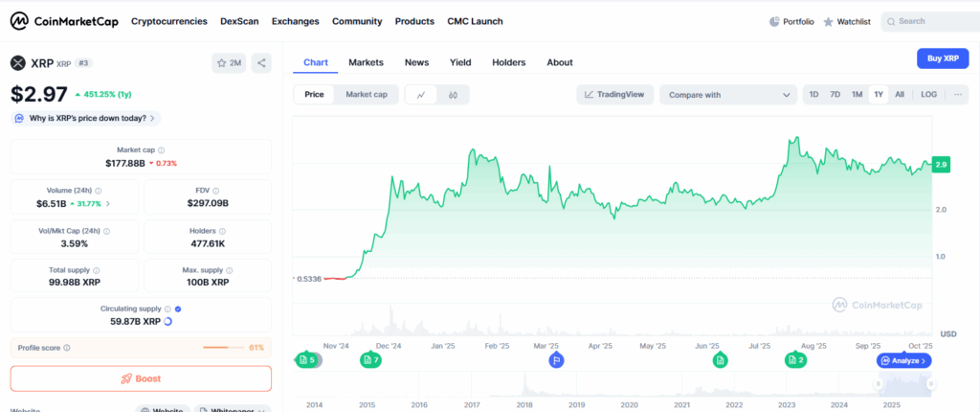Select the 7D time range
The width and height of the screenshot is (980, 412).
point(835,95)
